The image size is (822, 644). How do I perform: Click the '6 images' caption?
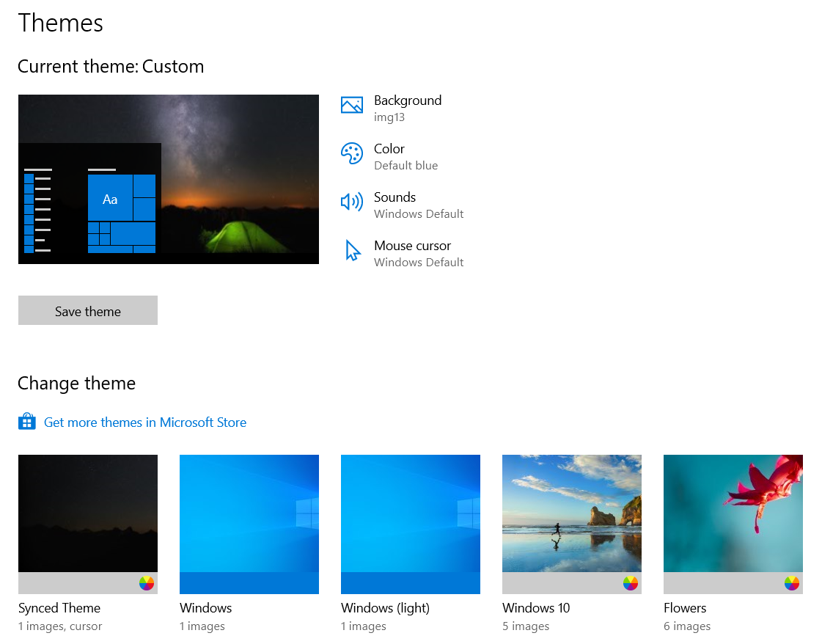coord(687,626)
